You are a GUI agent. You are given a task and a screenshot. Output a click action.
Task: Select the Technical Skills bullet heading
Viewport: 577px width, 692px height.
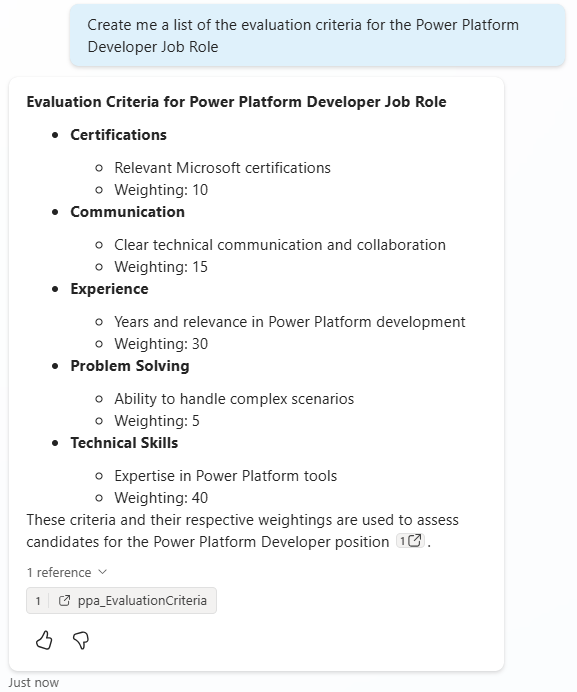pyautogui.click(x=124, y=443)
